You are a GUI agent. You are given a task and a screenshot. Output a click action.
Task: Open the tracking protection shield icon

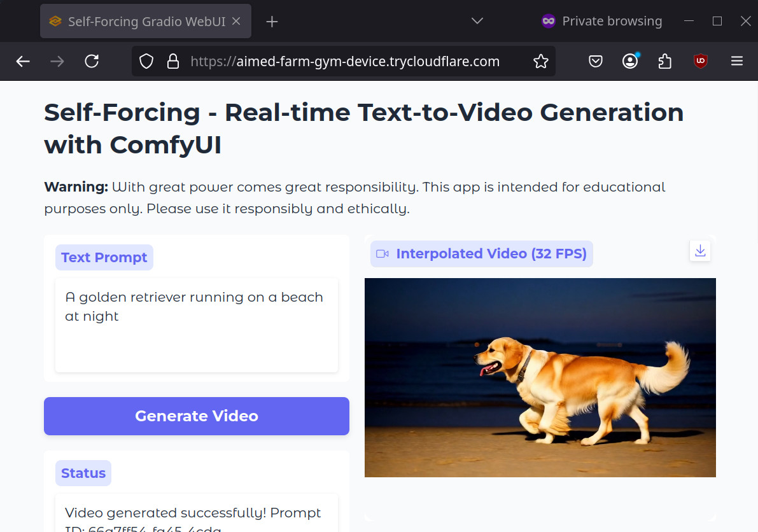(x=146, y=61)
